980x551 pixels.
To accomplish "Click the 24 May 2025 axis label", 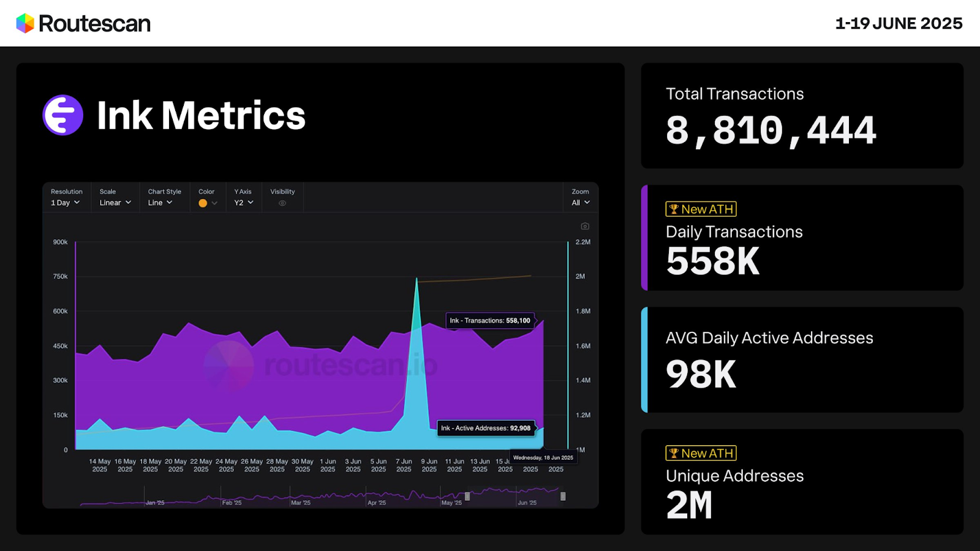I will click(227, 465).
